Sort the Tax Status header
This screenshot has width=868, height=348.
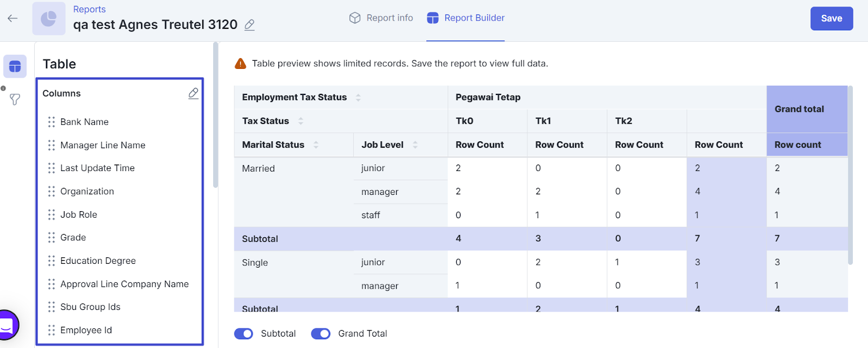coord(301,121)
